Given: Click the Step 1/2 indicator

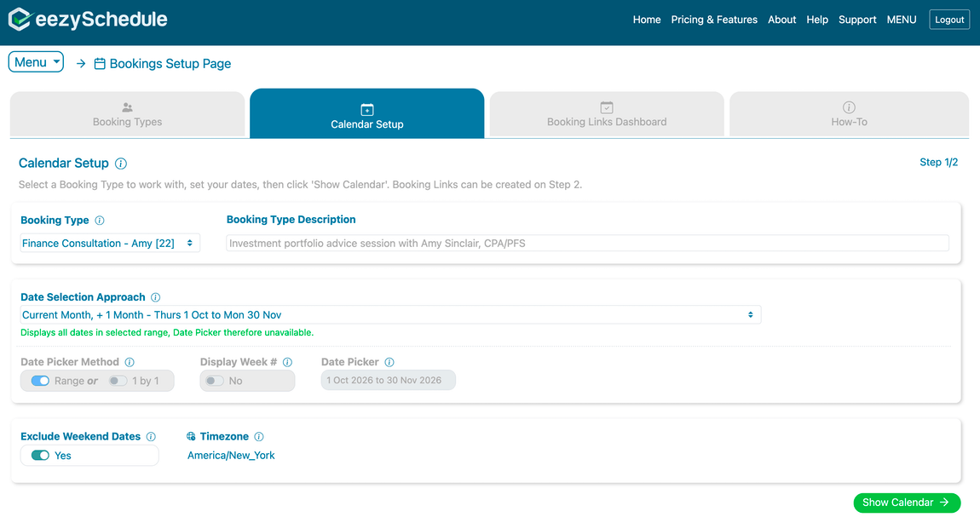Looking at the screenshot, I should [939, 163].
